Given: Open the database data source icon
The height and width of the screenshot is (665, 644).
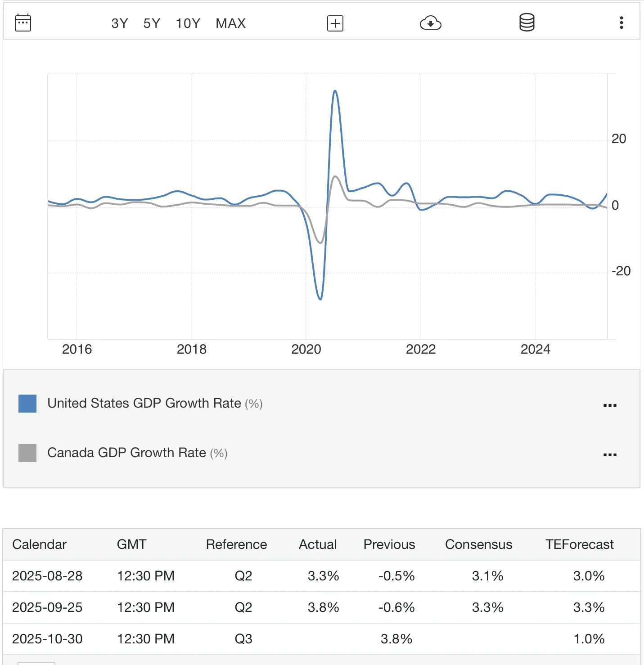Looking at the screenshot, I should pos(527,22).
